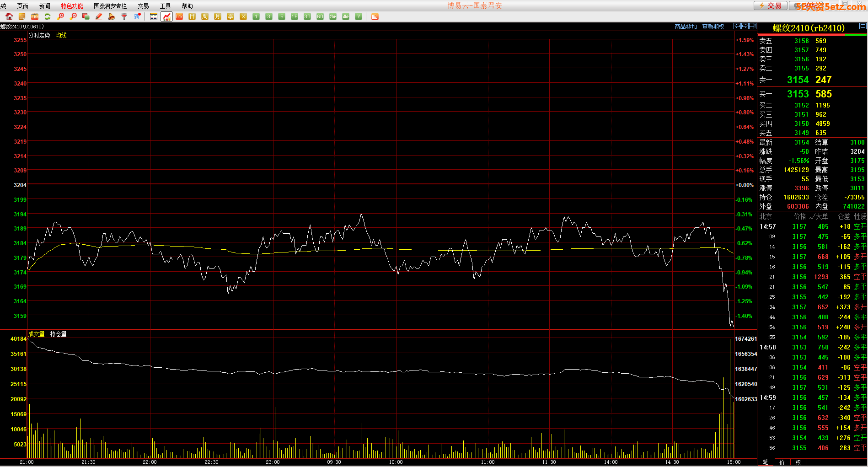Click the 商品叠加 link
This screenshot has height=467, width=868.
pos(686,27)
